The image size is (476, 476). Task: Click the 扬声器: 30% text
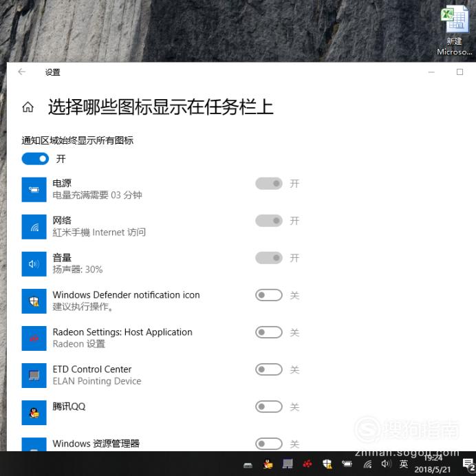point(78,270)
